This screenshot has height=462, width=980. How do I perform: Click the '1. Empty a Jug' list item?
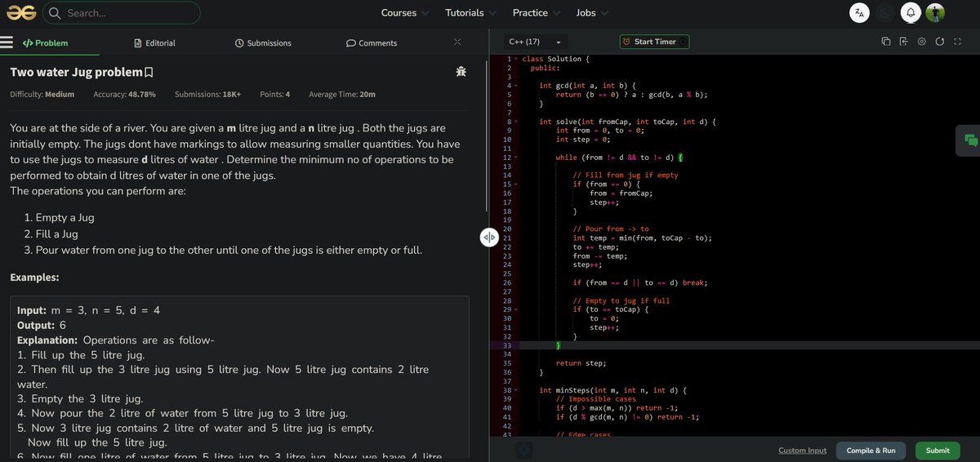(60, 218)
